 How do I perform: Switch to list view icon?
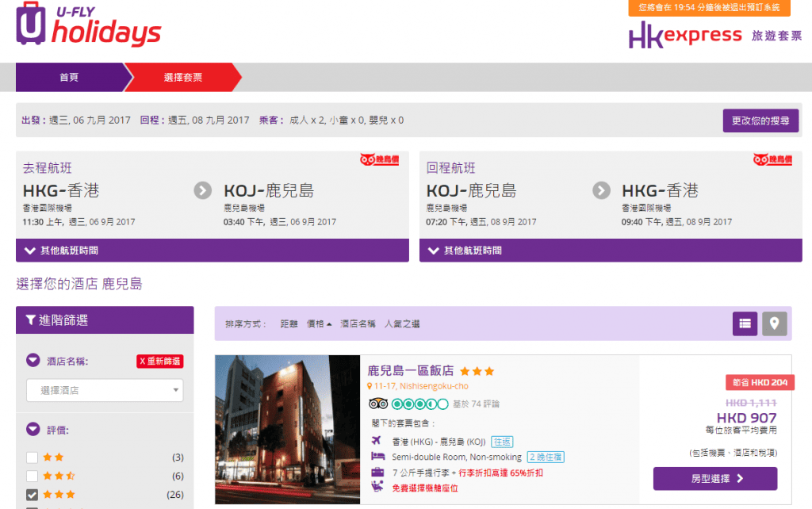pos(745,323)
